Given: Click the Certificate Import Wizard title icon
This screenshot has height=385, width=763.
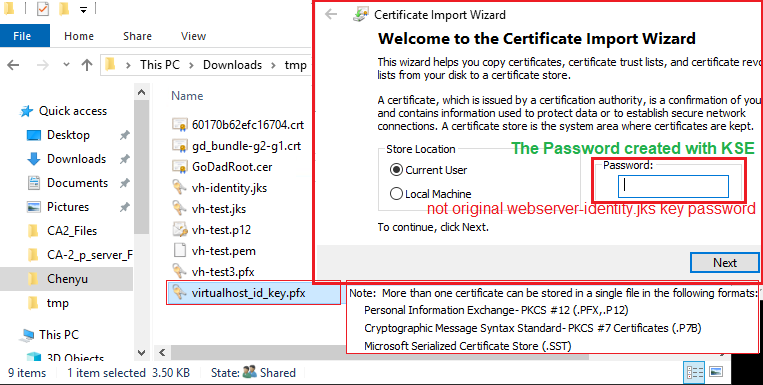Looking at the screenshot, I should [x=360, y=14].
